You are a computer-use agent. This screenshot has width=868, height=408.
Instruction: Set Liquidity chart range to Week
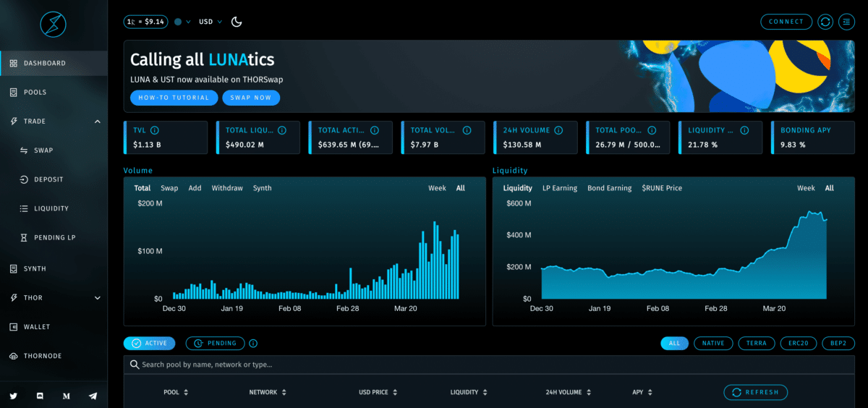click(806, 188)
